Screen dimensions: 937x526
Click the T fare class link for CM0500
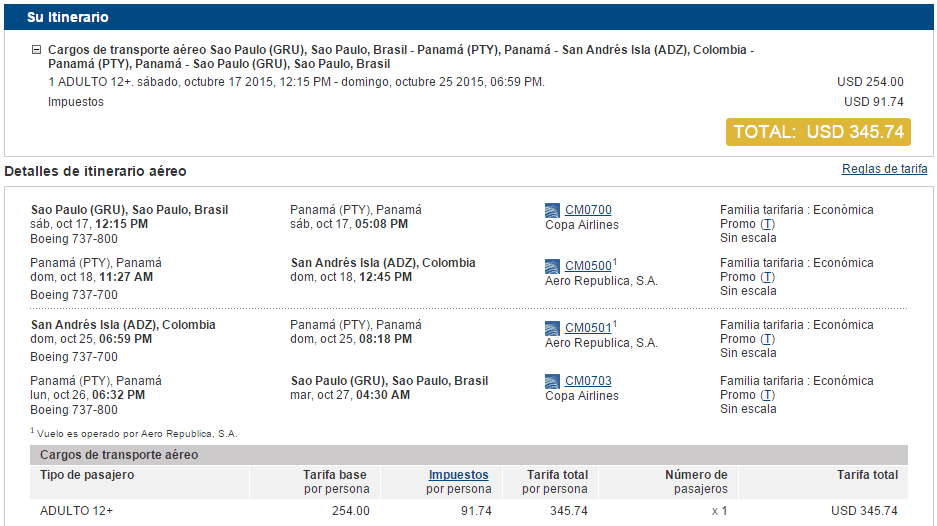767,277
